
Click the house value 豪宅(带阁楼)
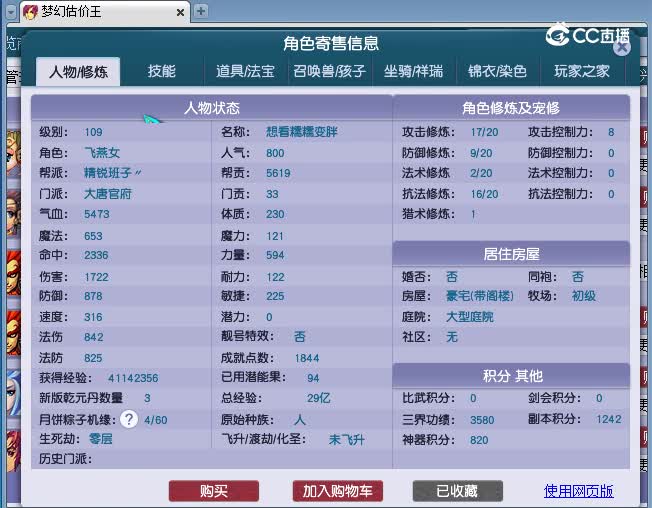point(480,296)
